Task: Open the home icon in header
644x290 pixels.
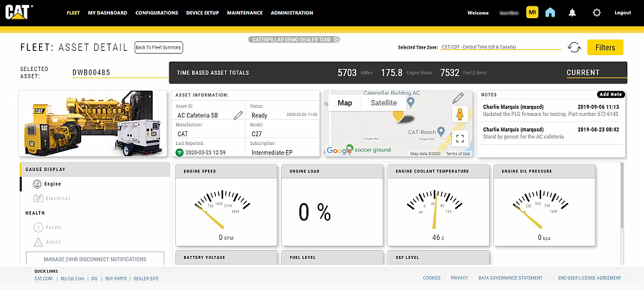Action: 550,12
